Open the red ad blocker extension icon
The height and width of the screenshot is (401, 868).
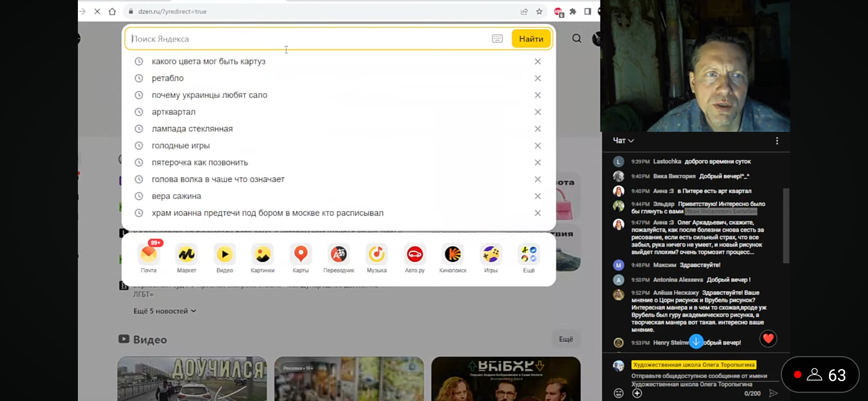[559, 12]
